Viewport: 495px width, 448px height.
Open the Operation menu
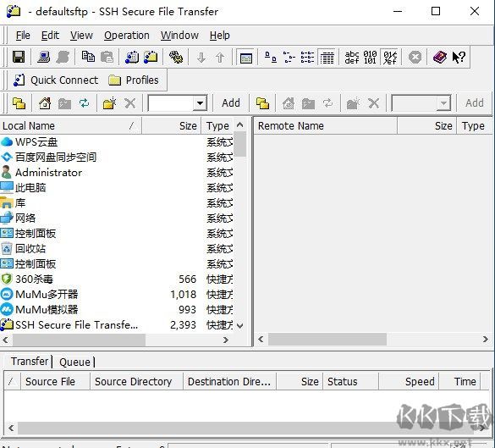[x=127, y=36]
